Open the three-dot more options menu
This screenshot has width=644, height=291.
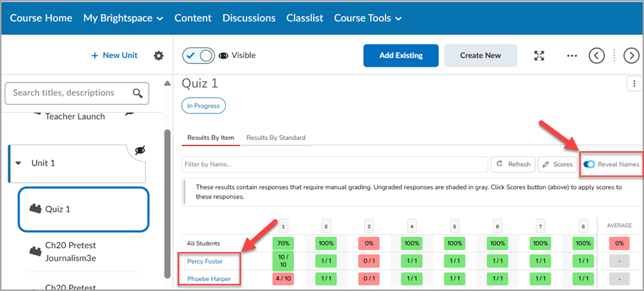click(x=572, y=56)
